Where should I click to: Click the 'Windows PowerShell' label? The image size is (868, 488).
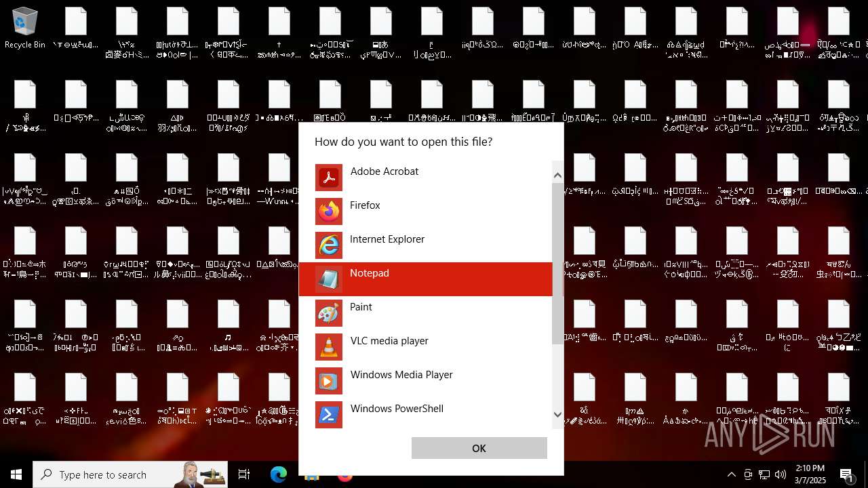pyautogui.click(x=397, y=409)
